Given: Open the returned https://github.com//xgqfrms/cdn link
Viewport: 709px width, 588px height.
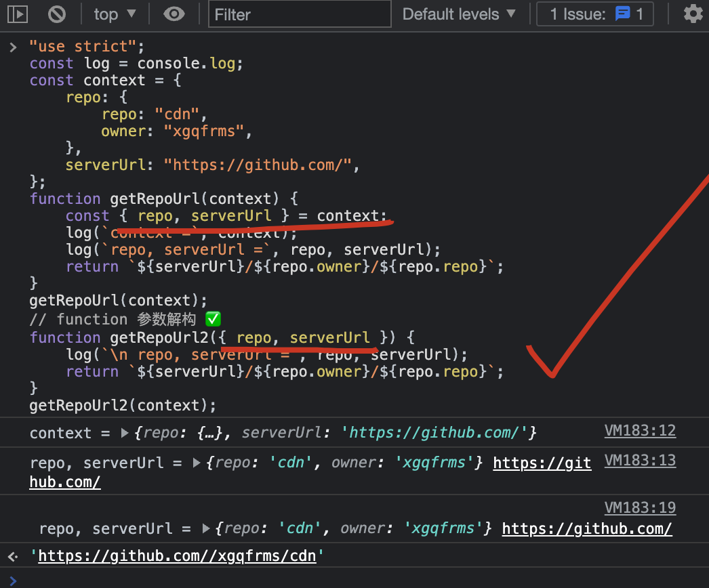Looking at the screenshot, I should (x=177, y=555).
